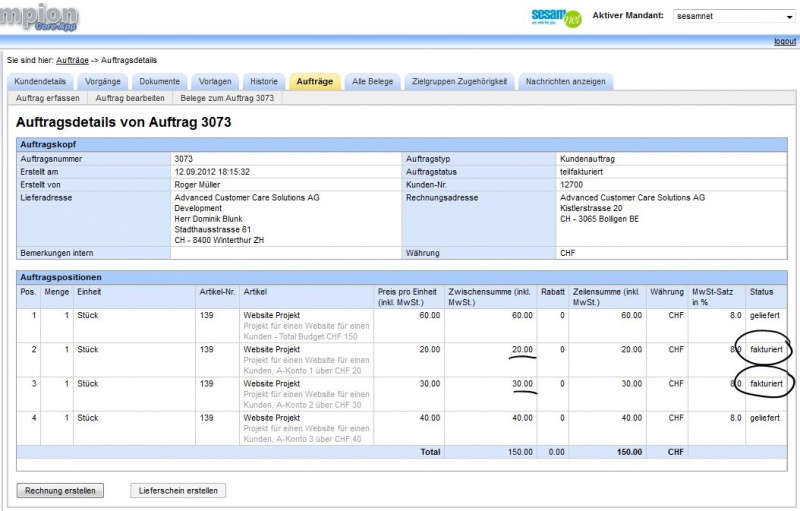800x511 pixels.
Task: Click Kistlerstrasse 20 in the Rechnungsadresse
Action: [x=591, y=208]
